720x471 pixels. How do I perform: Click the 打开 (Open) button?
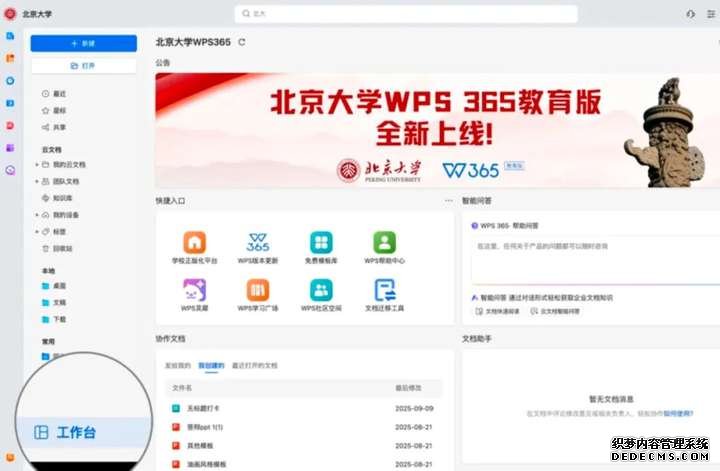84,66
